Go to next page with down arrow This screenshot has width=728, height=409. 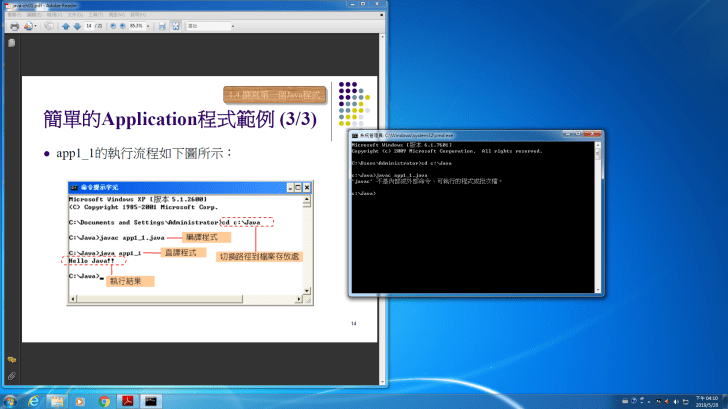click(x=76, y=26)
